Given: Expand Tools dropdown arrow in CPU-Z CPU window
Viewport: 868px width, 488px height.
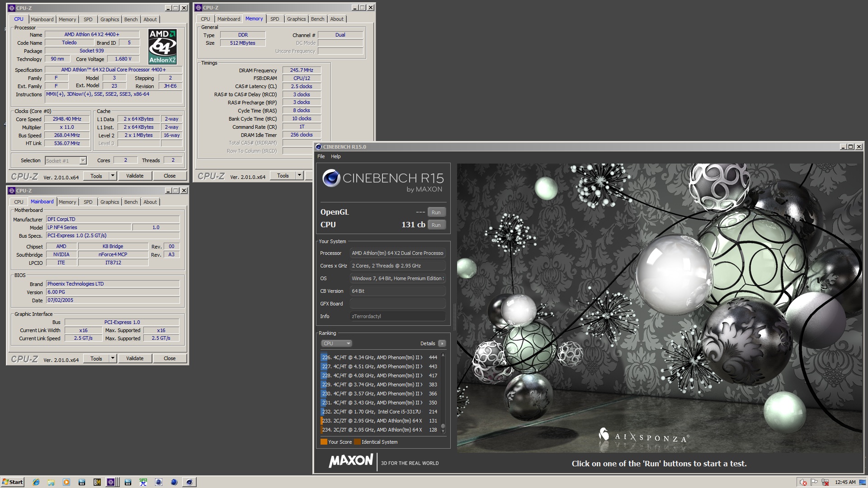Looking at the screenshot, I should [113, 176].
